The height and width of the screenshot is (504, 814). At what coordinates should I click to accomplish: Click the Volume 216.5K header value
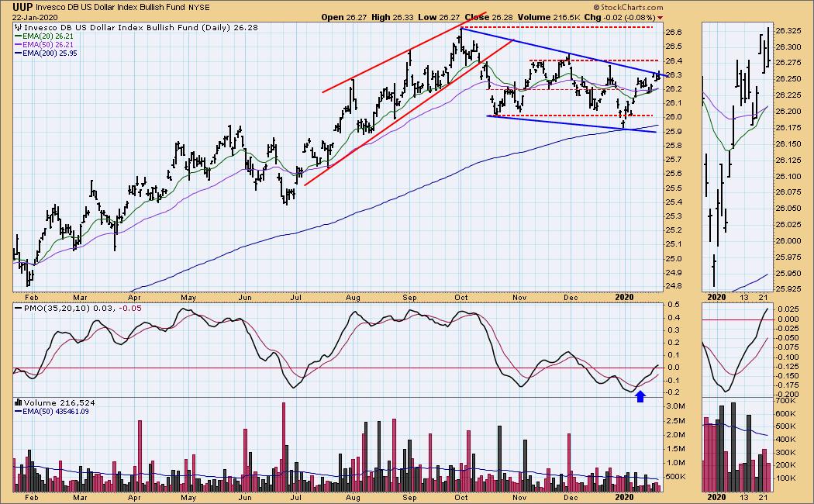pyautogui.click(x=547, y=17)
